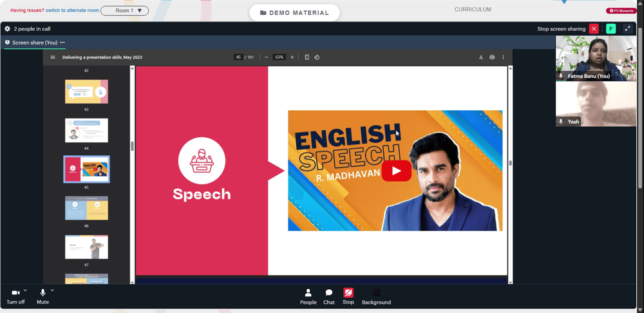Select the Screen share (You) tab

pos(35,43)
